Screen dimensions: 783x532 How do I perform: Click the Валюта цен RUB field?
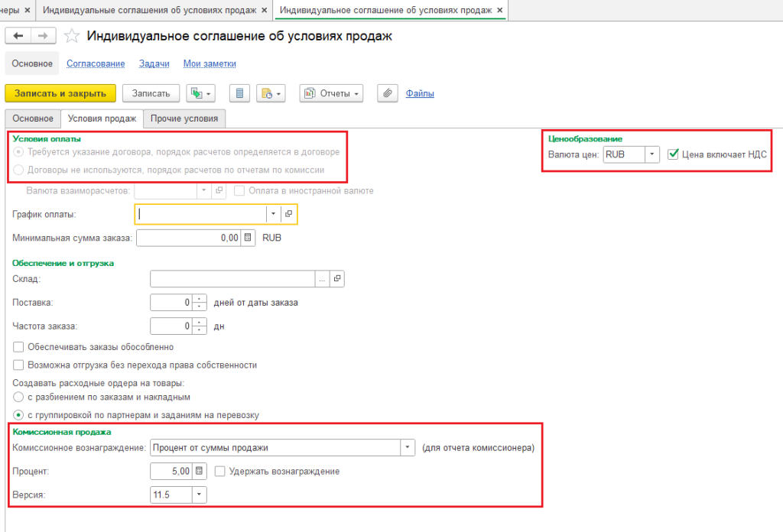[x=624, y=154]
